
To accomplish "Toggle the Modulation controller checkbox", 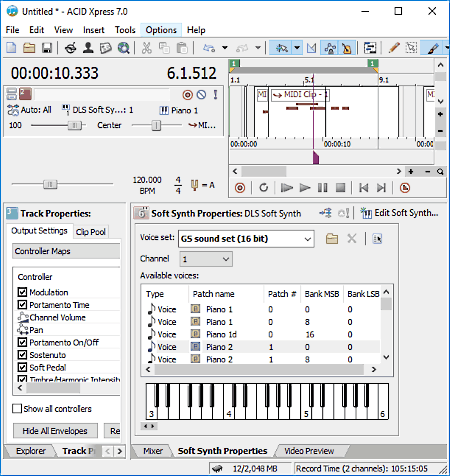I will [x=22, y=292].
